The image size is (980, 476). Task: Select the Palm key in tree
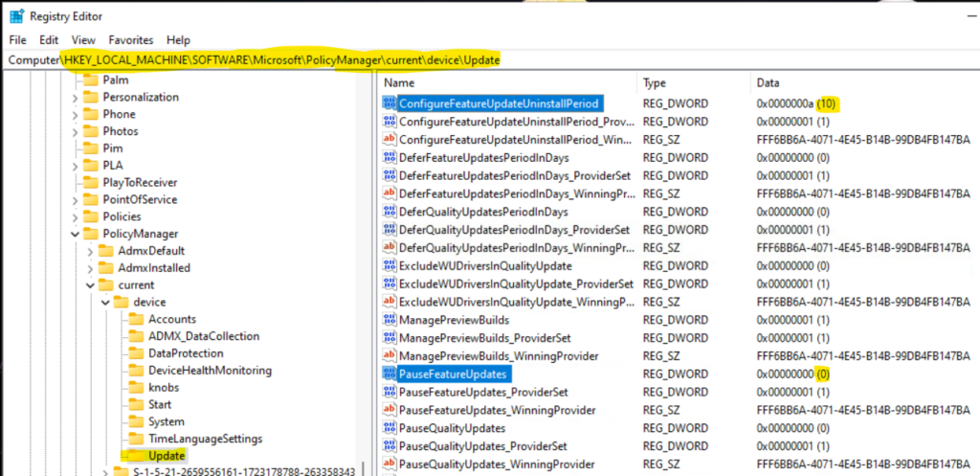[116, 80]
